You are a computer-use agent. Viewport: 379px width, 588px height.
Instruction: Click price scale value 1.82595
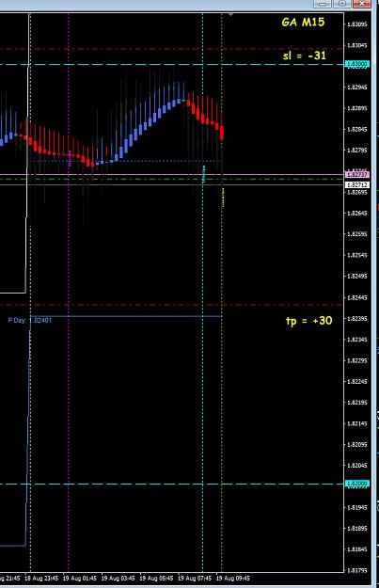tap(356, 234)
